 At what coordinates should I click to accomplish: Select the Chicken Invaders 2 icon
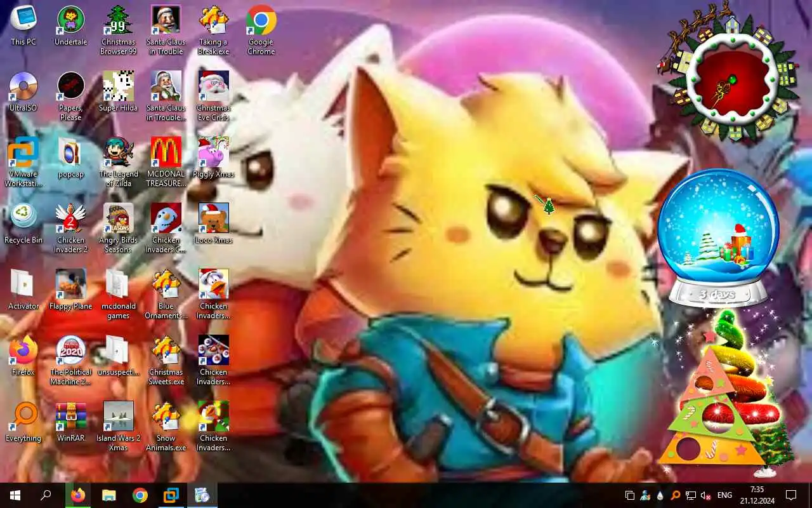point(71,229)
